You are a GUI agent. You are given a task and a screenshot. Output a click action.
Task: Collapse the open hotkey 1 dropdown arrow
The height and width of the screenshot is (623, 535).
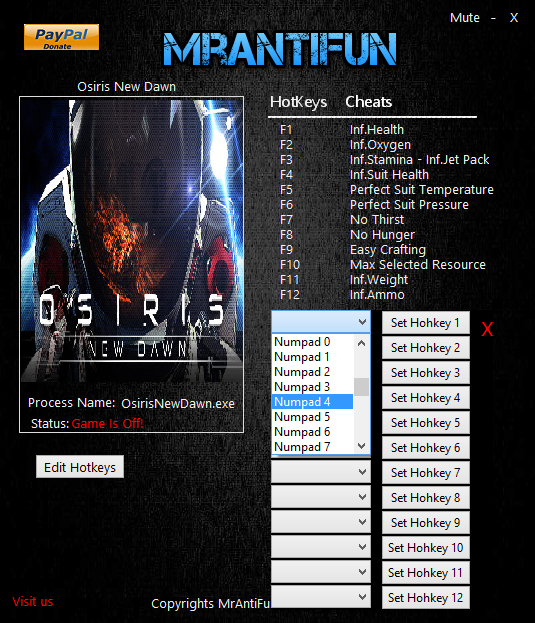pyautogui.click(x=362, y=322)
